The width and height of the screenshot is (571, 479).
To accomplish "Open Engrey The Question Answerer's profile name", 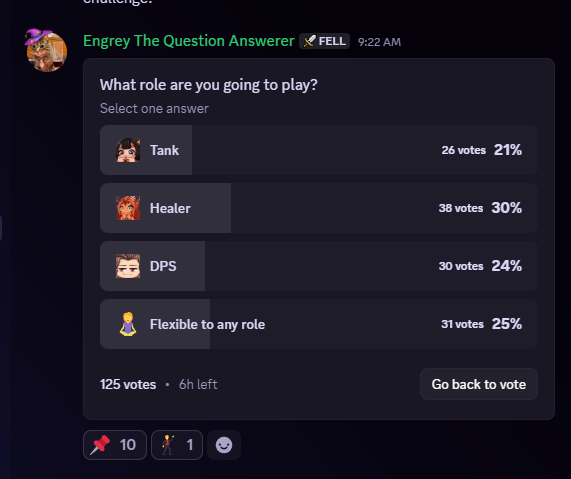I will pyautogui.click(x=189, y=41).
